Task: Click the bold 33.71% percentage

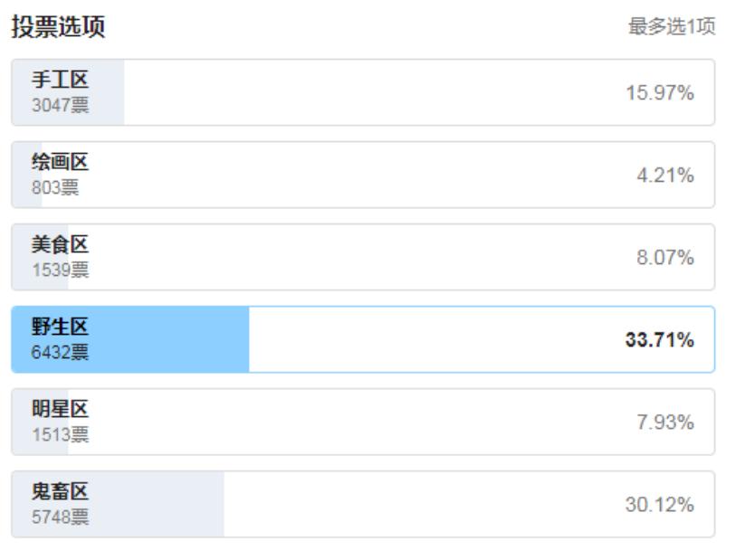Action: click(659, 340)
